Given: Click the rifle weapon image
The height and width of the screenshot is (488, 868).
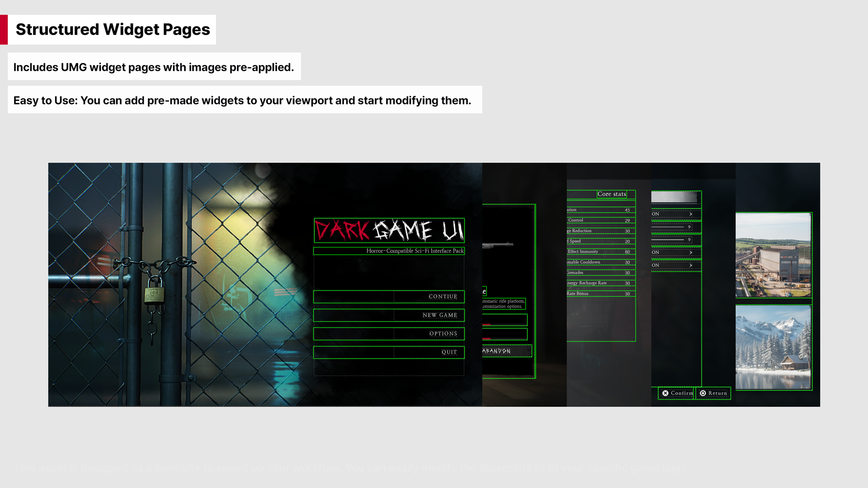Looking at the screenshot, I should click(x=497, y=245).
